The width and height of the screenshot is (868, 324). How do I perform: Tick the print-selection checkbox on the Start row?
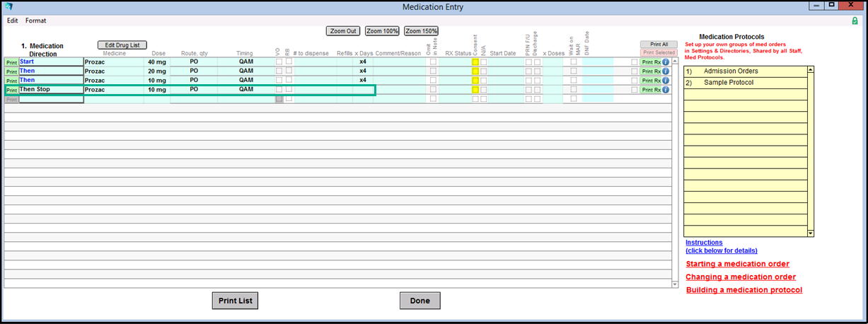click(635, 62)
